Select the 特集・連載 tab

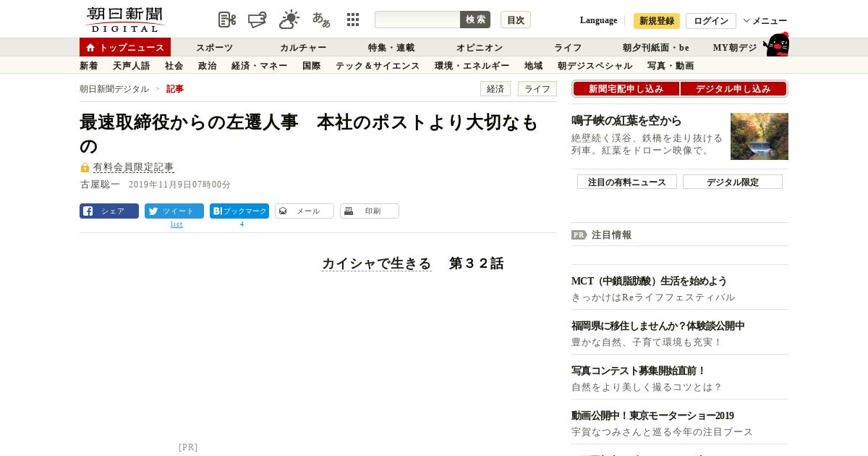[391, 47]
